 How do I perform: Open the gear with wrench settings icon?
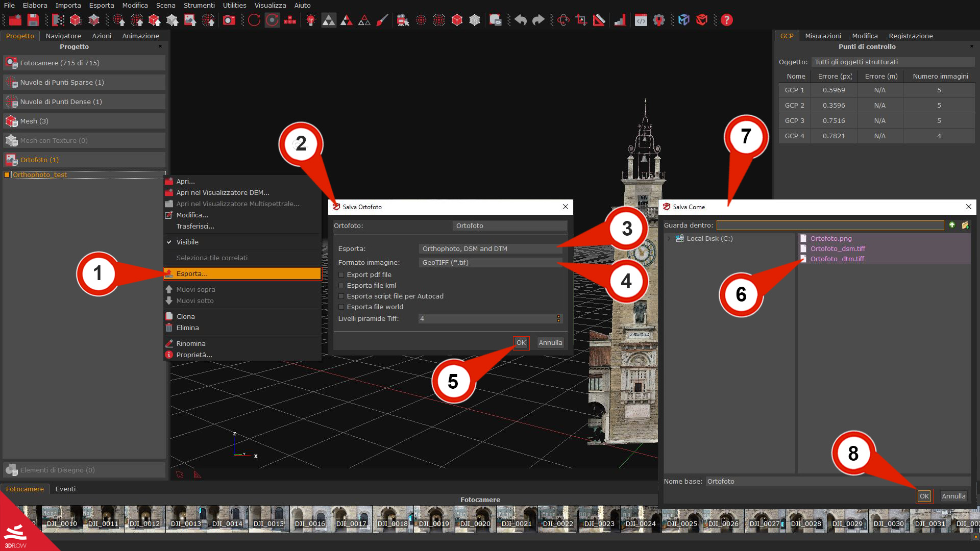(659, 20)
